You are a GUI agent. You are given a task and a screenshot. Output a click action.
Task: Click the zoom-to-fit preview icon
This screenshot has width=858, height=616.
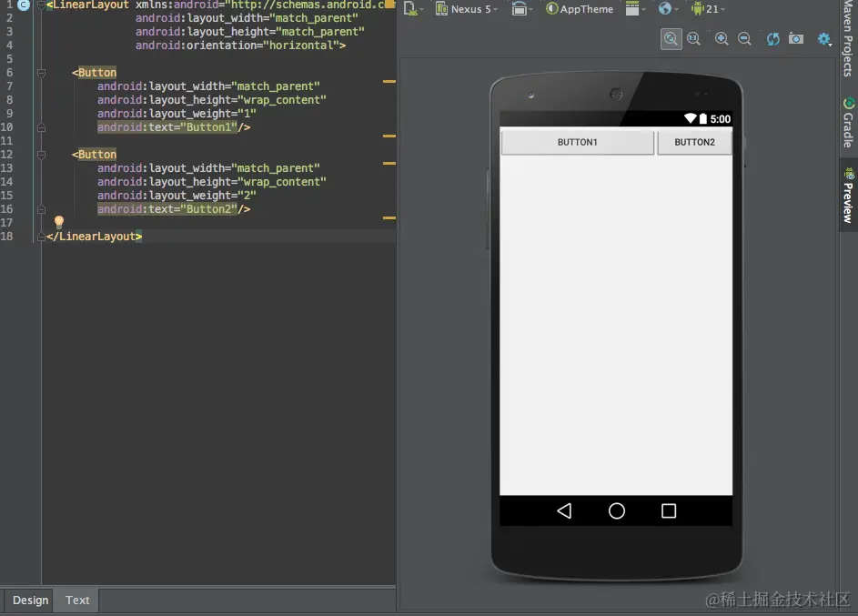671,39
